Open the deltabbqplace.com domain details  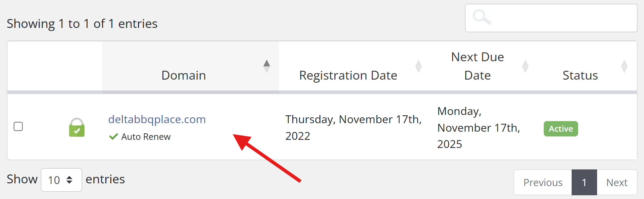point(157,119)
